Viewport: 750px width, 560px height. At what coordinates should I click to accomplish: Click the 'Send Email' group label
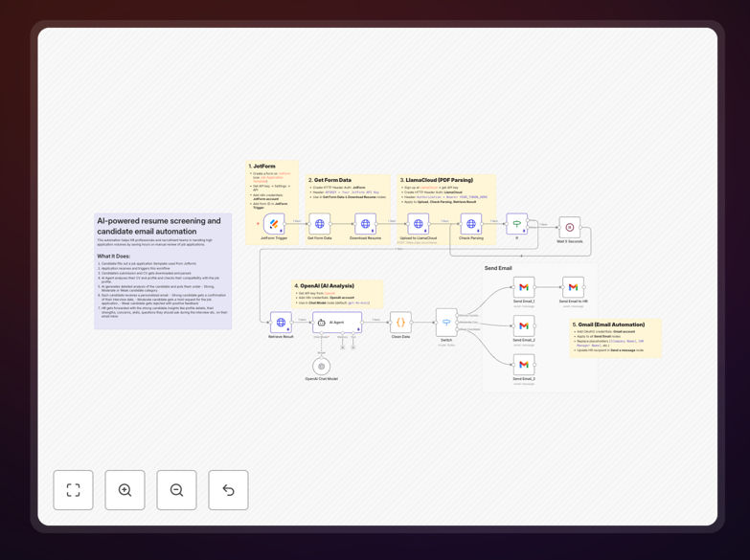click(498, 268)
